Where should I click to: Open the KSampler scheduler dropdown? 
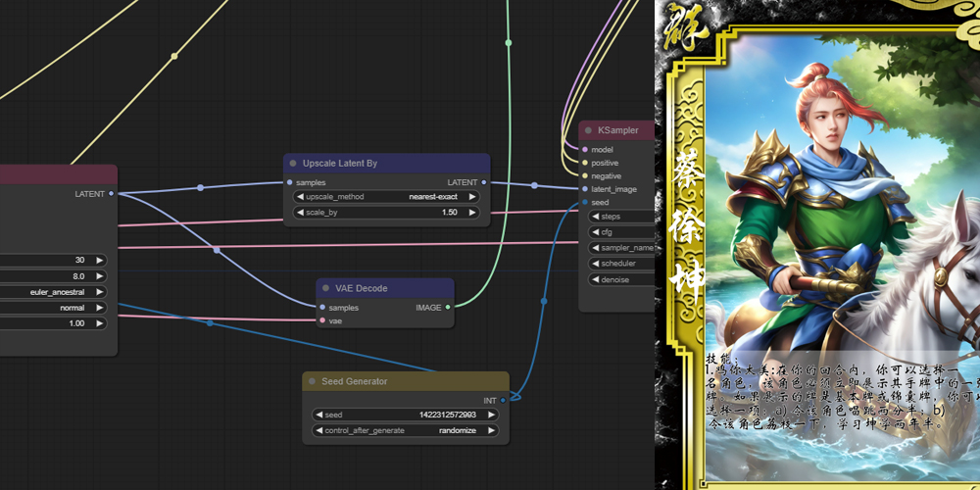pyautogui.click(x=621, y=263)
